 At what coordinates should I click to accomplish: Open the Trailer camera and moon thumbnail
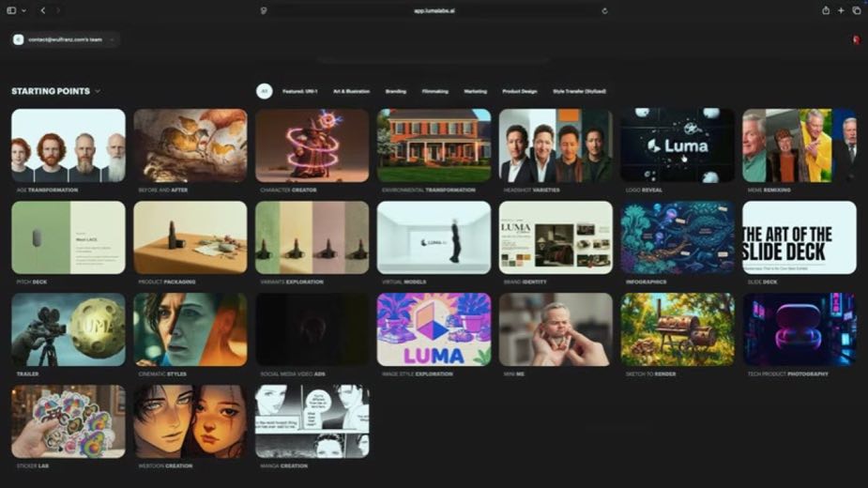[69, 329]
